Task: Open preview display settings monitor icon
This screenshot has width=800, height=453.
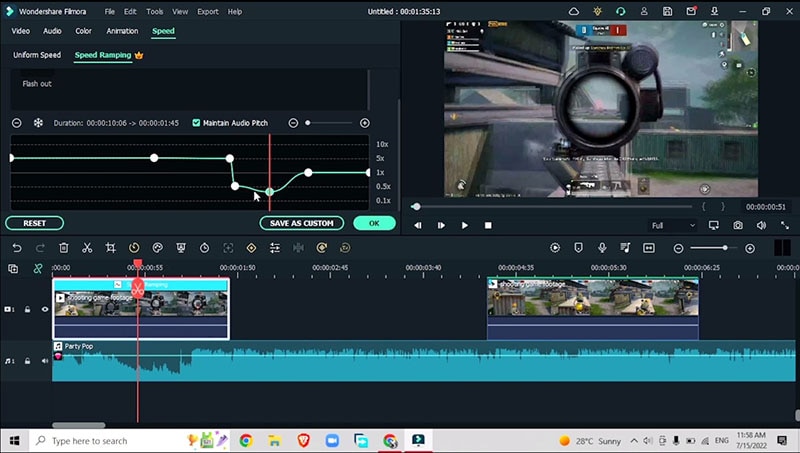Action: [714, 225]
